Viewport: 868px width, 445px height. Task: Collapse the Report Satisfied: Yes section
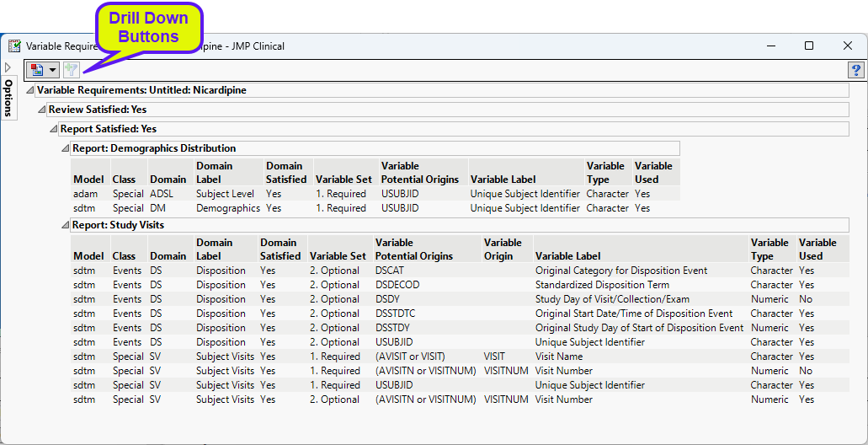[53, 129]
